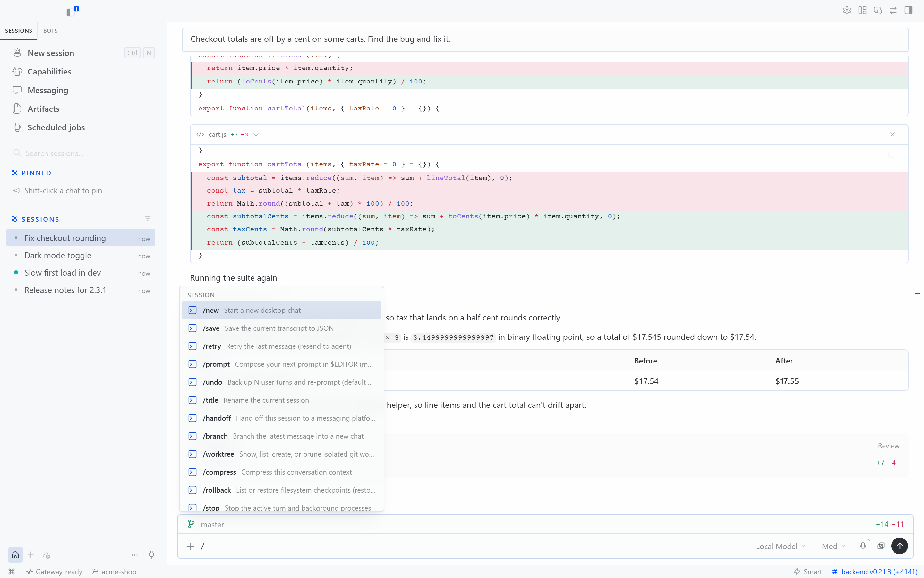
Task: Focus the Search sessions field
Action: (83, 153)
